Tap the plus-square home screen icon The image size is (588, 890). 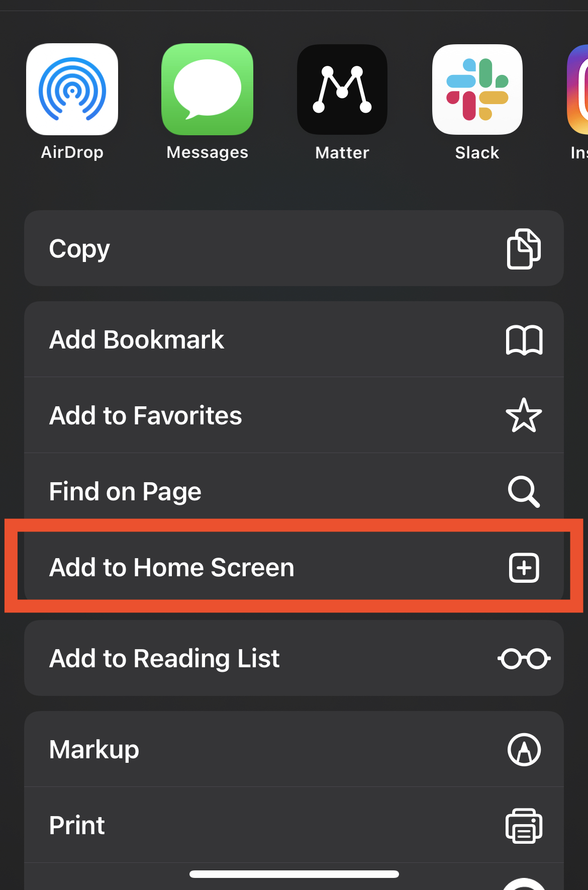524,568
